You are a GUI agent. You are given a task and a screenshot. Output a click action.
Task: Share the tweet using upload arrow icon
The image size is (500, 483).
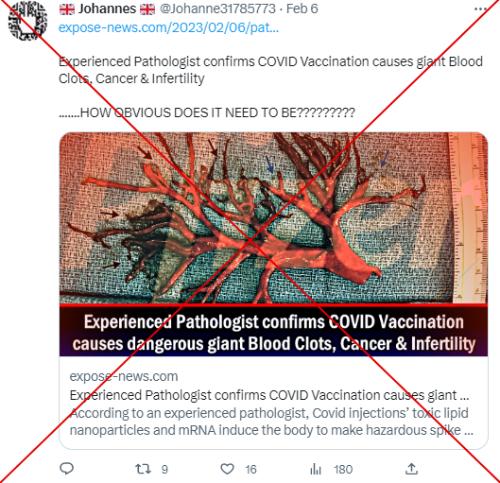411,469
